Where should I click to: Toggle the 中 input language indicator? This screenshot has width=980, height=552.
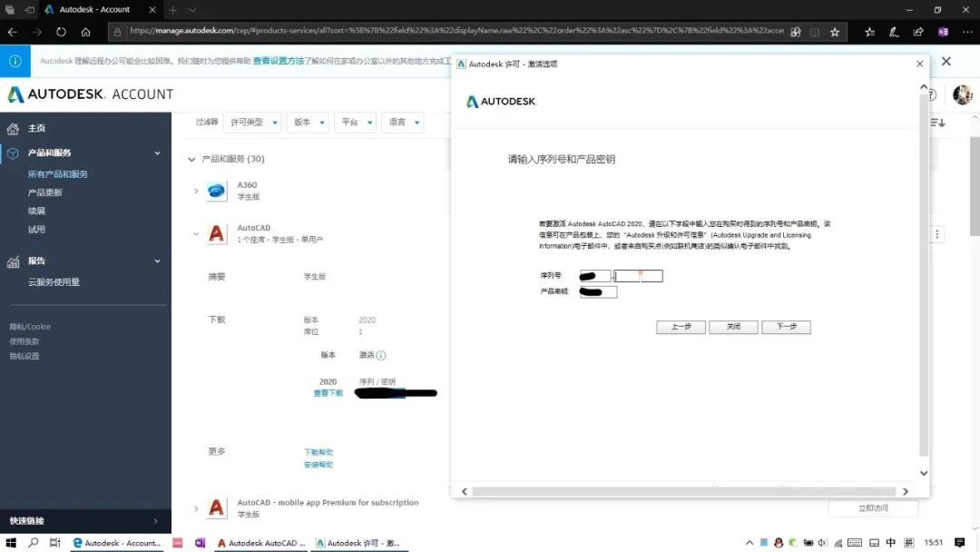coord(891,543)
